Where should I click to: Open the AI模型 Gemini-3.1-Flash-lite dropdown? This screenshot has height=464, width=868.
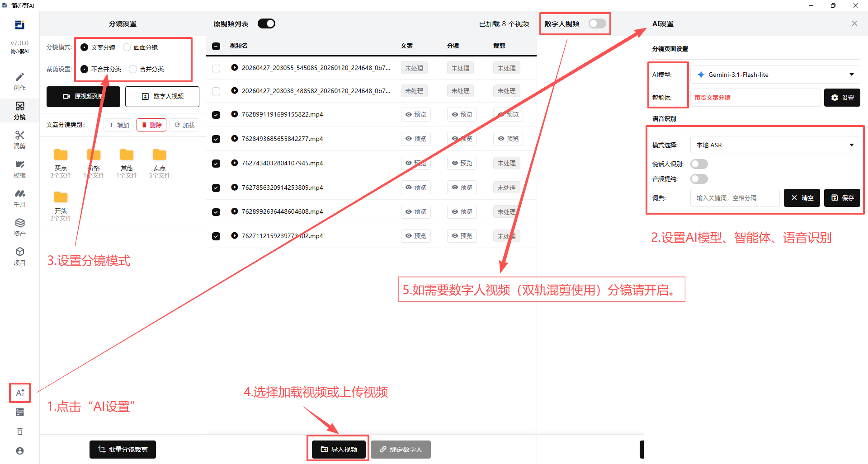(775, 75)
